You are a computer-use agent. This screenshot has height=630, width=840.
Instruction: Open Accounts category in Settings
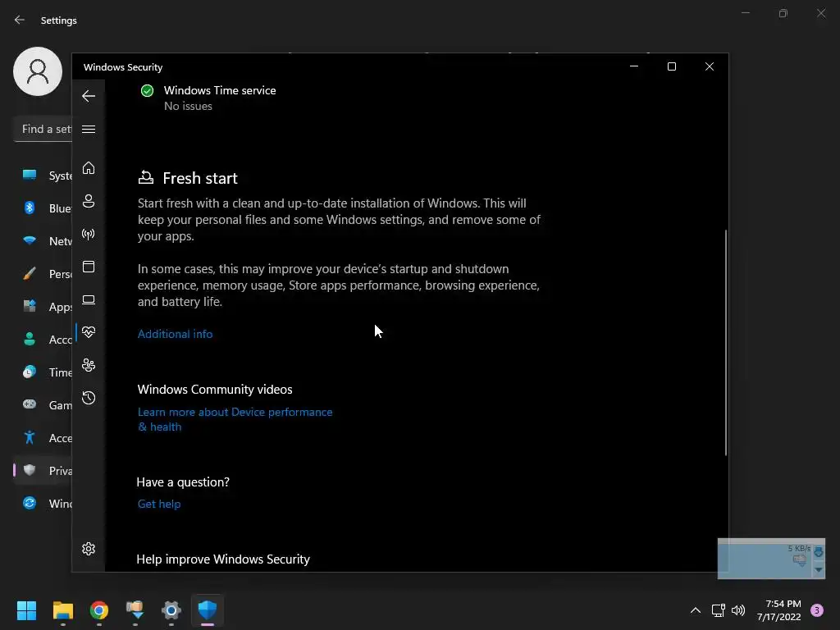click(x=43, y=340)
